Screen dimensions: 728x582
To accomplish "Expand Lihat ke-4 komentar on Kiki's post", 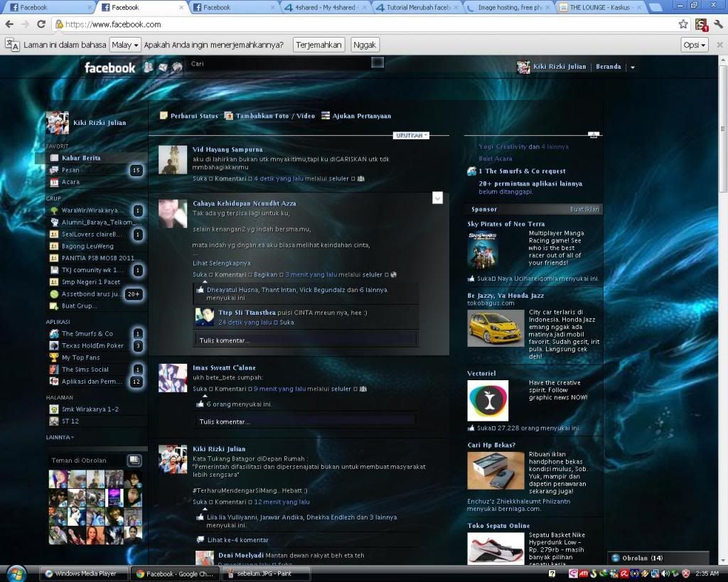I will tap(237, 540).
